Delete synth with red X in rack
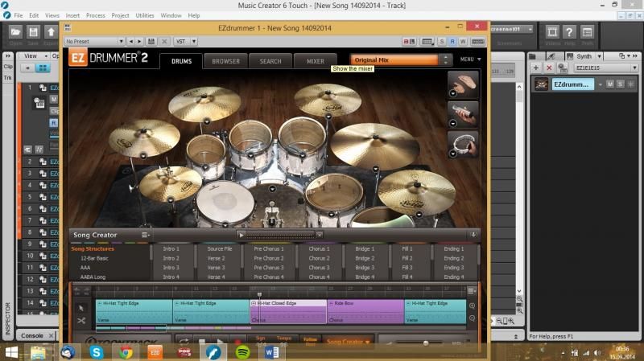 [549, 68]
